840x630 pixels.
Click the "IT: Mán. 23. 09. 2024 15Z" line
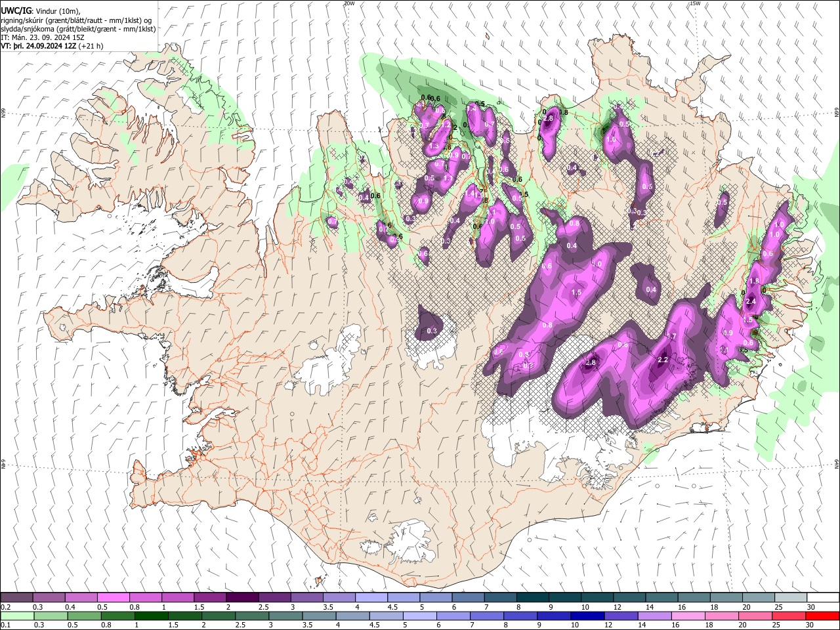click(42, 37)
